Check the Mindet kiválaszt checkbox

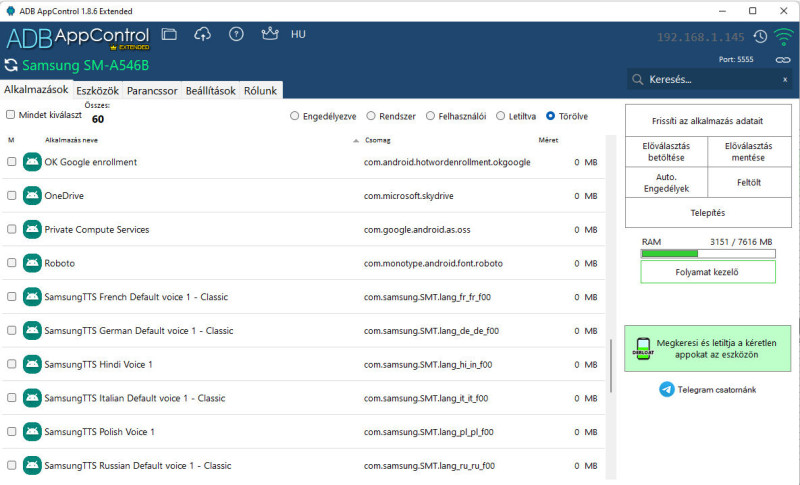(x=10, y=115)
